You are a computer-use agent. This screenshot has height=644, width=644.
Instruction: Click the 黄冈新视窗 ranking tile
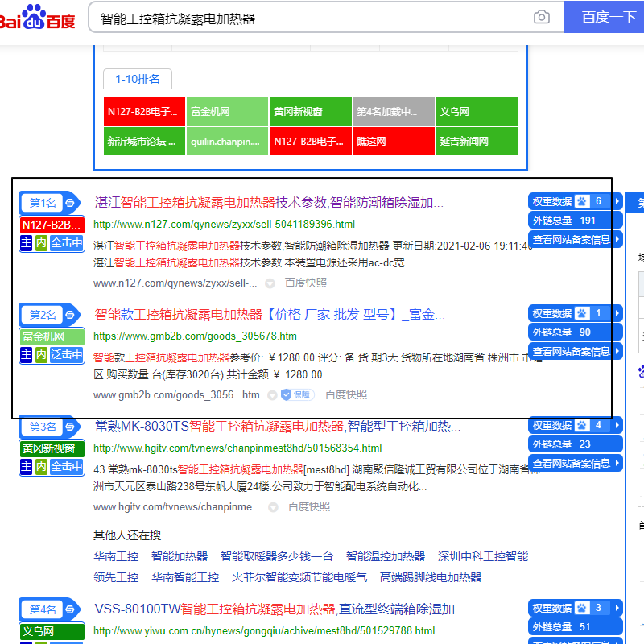(311, 111)
